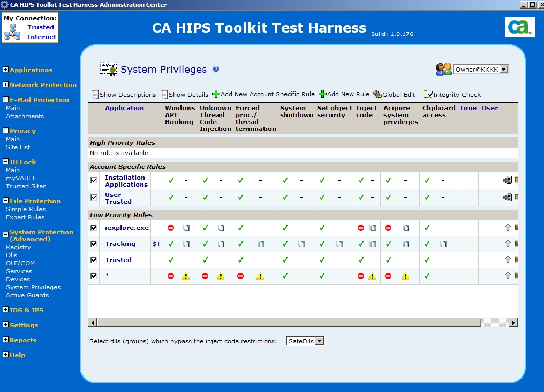Click * row Acquire system privileges warning icon

[405, 276]
